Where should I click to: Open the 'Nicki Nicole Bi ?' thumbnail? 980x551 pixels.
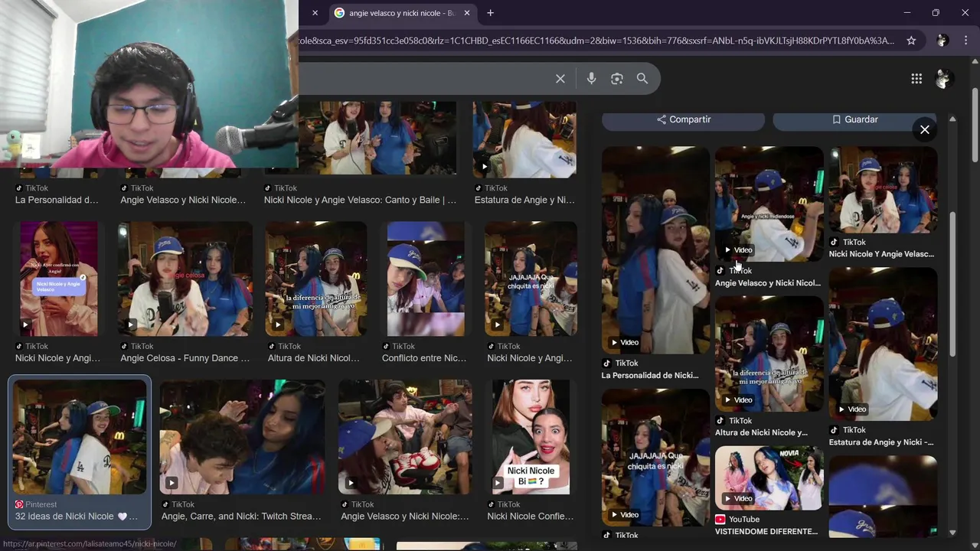pyautogui.click(x=531, y=437)
